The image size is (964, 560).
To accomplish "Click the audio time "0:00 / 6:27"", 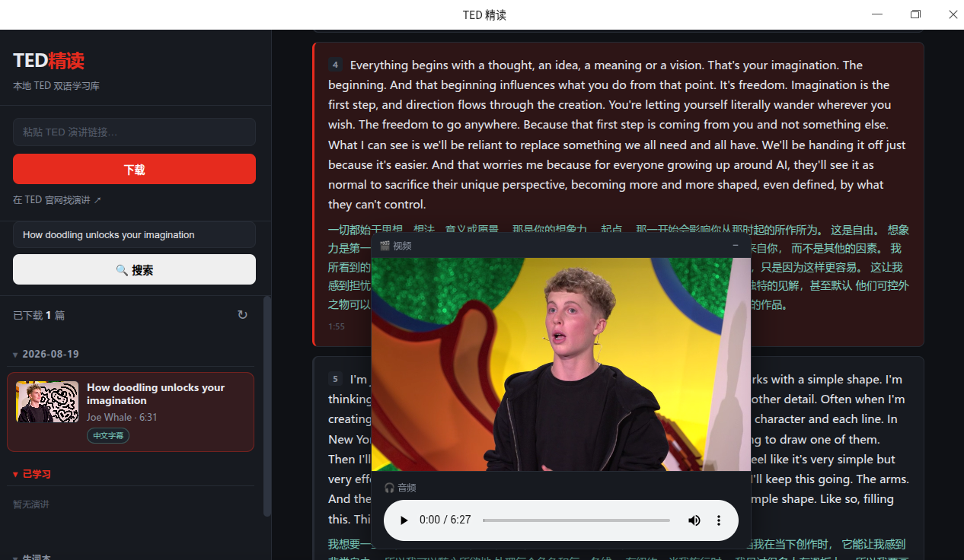I will coord(445,520).
